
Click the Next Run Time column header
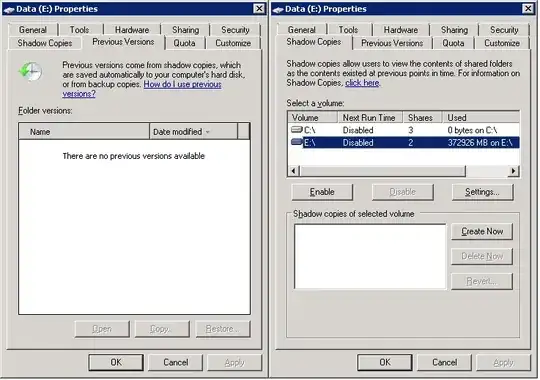(x=370, y=117)
